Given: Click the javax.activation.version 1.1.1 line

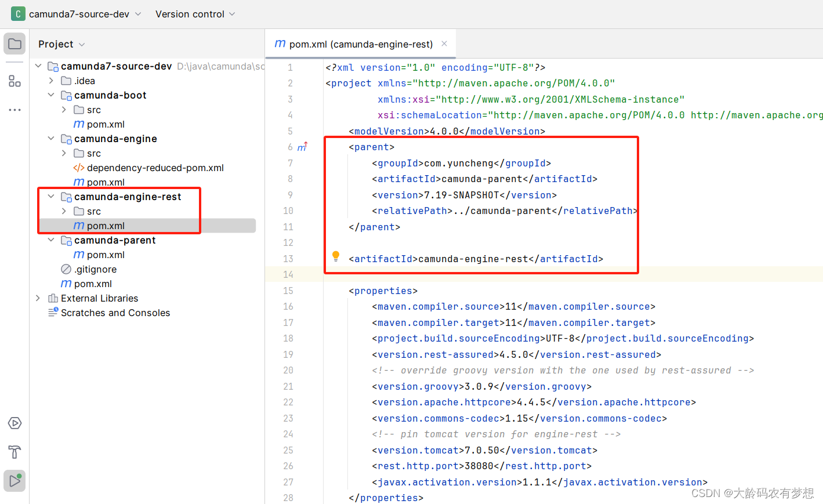Looking at the screenshot, I should pos(539,482).
